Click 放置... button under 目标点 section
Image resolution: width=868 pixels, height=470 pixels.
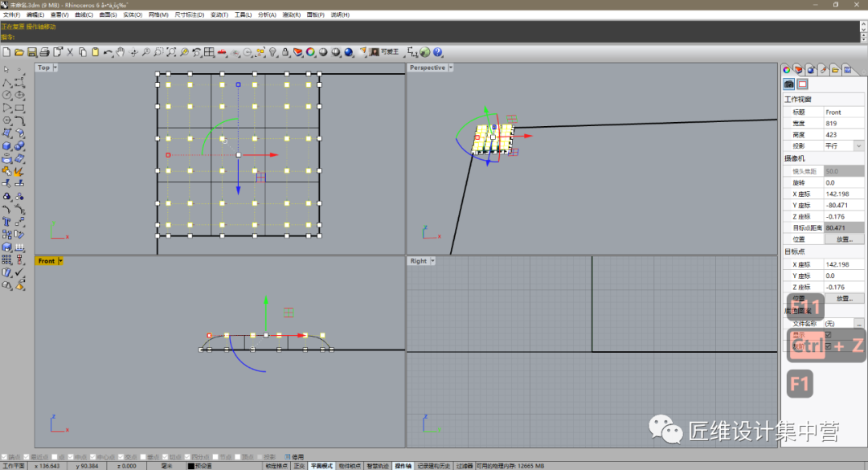844,298
